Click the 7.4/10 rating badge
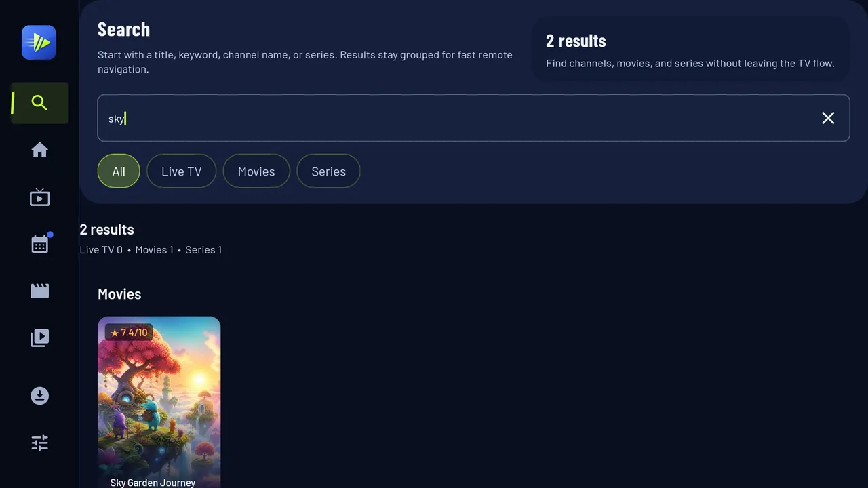The image size is (868, 488). click(129, 333)
